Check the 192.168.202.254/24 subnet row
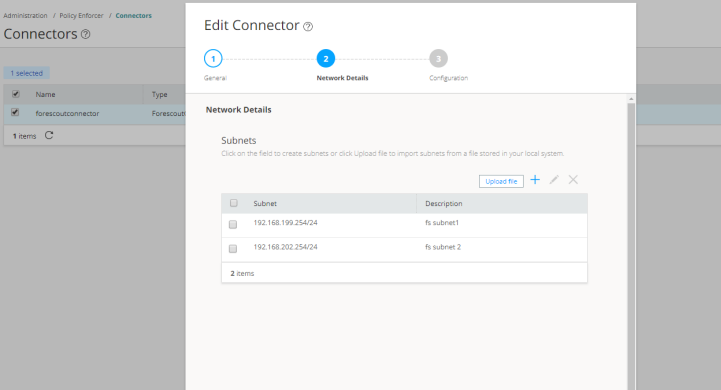The image size is (721, 390). pos(233,249)
